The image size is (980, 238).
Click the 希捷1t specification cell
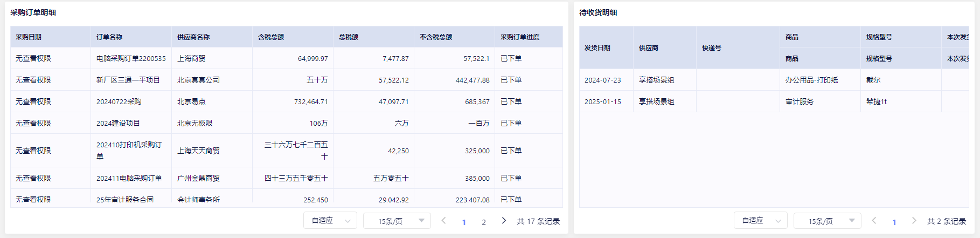[877, 101]
